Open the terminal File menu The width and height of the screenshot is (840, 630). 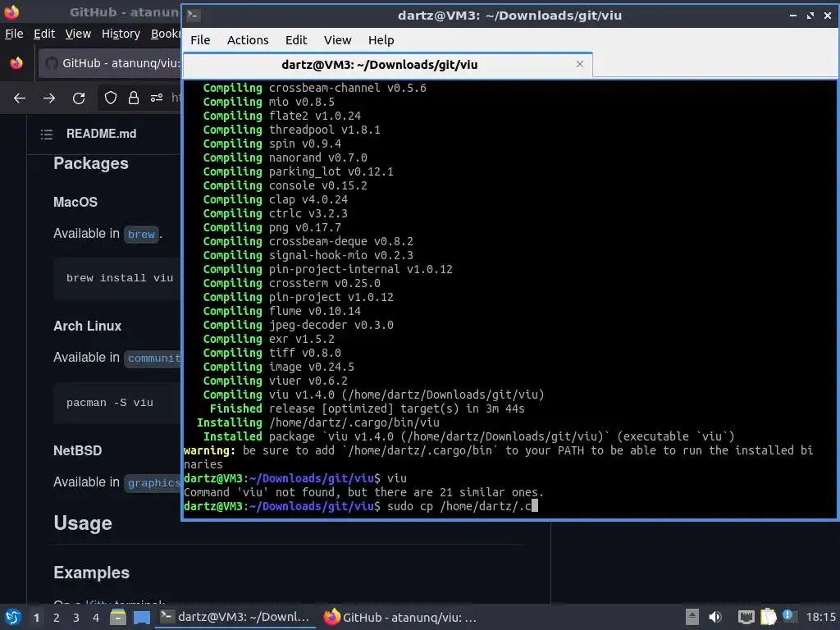pos(200,40)
